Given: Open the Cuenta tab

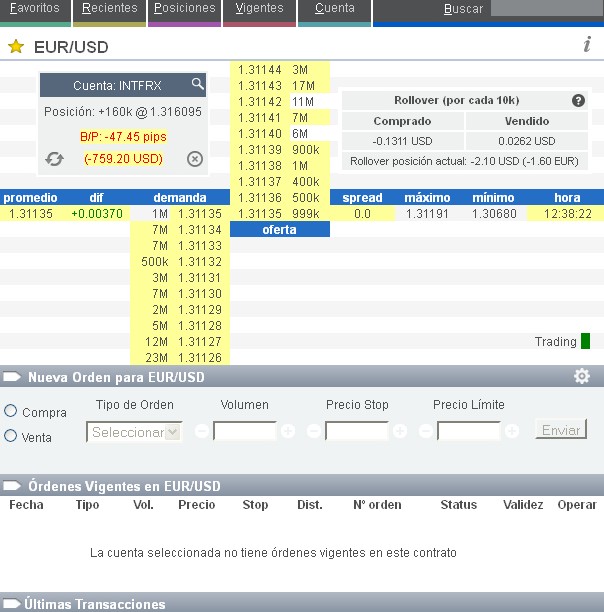Looking at the screenshot, I should [334, 12].
